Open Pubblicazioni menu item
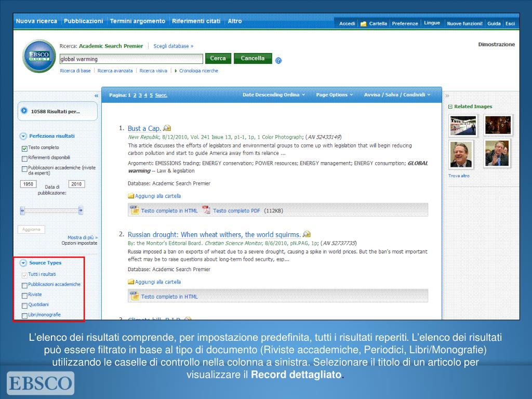This screenshot has width=532, height=399. click(x=84, y=21)
